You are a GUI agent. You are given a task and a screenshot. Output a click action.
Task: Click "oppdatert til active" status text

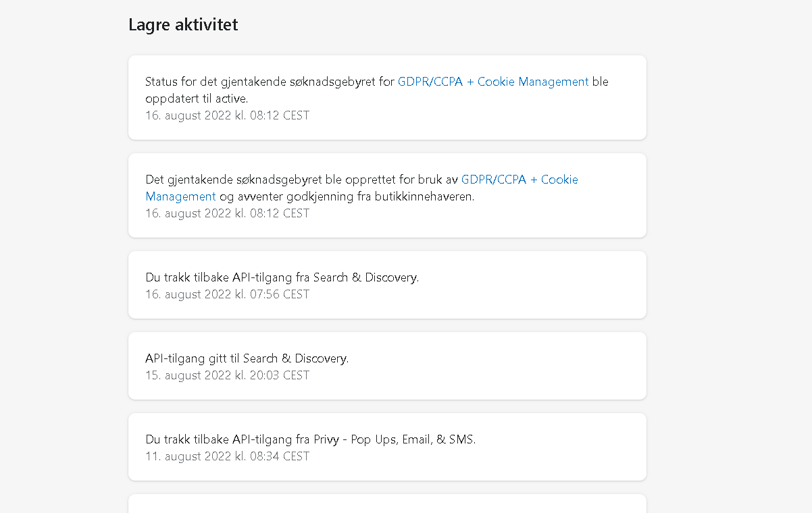pyautogui.click(x=197, y=99)
